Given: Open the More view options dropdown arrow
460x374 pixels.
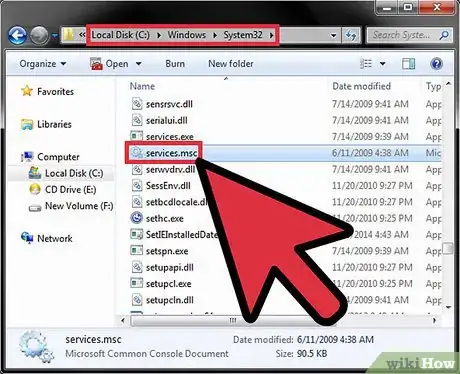Looking at the screenshot, I should point(383,63).
